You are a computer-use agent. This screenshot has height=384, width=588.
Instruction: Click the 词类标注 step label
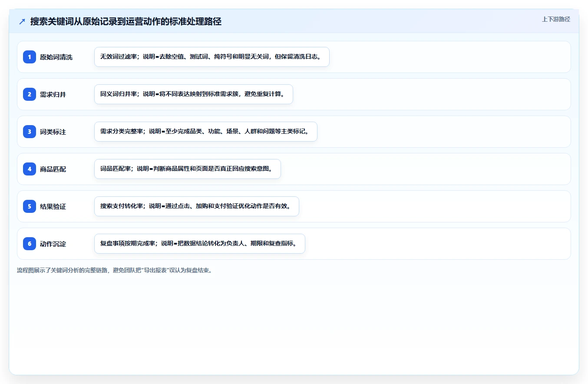point(53,132)
